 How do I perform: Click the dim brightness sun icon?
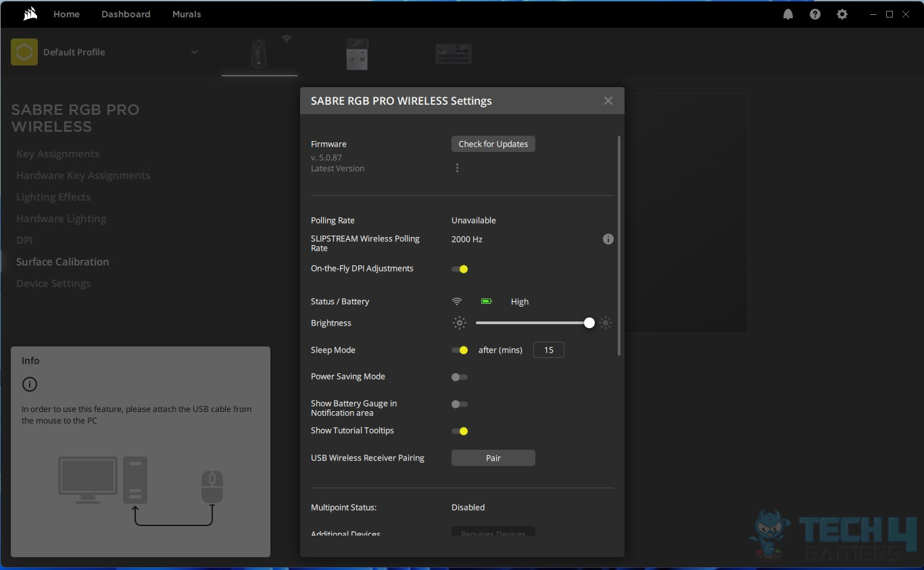(x=460, y=323)
